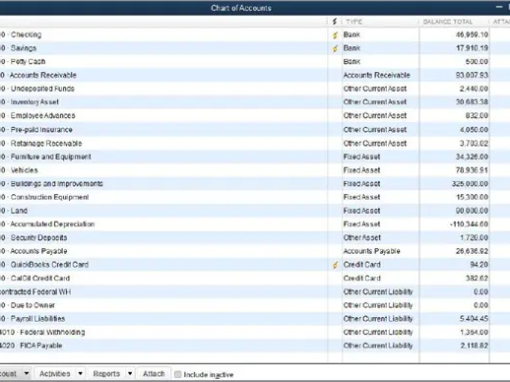Select the Construction Equipment account
510x382 pixels.
(50, 197)
